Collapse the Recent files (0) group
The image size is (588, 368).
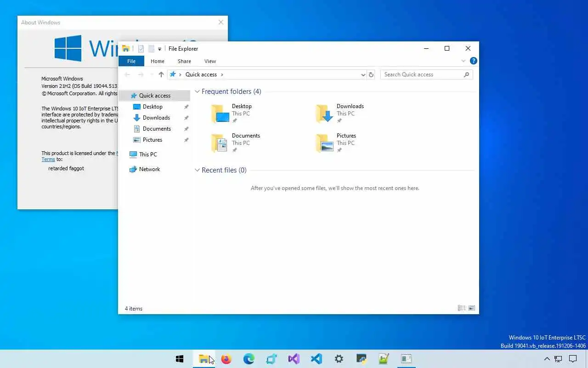[197, 170]
